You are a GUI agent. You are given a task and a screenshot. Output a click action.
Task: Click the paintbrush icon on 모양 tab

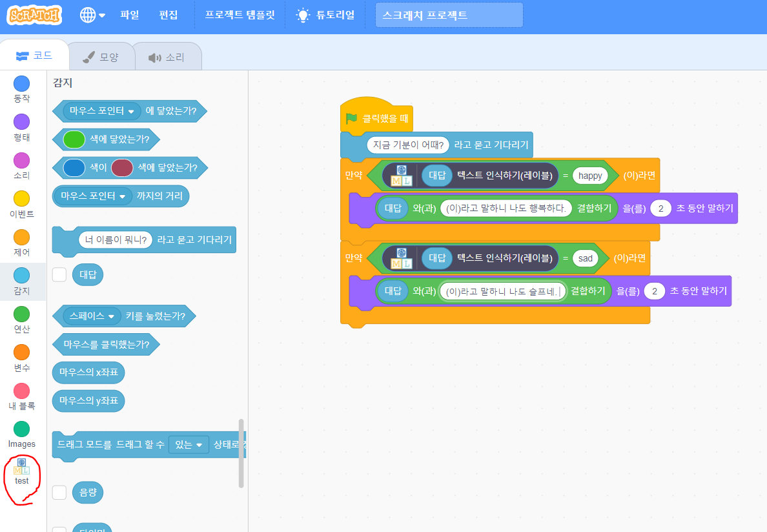point(88,57)
